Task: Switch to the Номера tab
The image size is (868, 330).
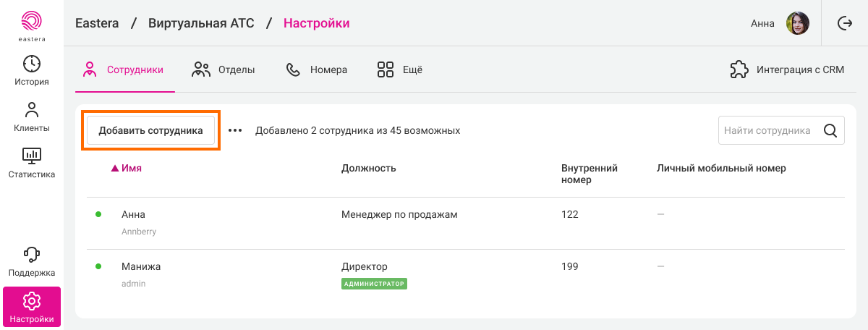Action: coord(317,69)
